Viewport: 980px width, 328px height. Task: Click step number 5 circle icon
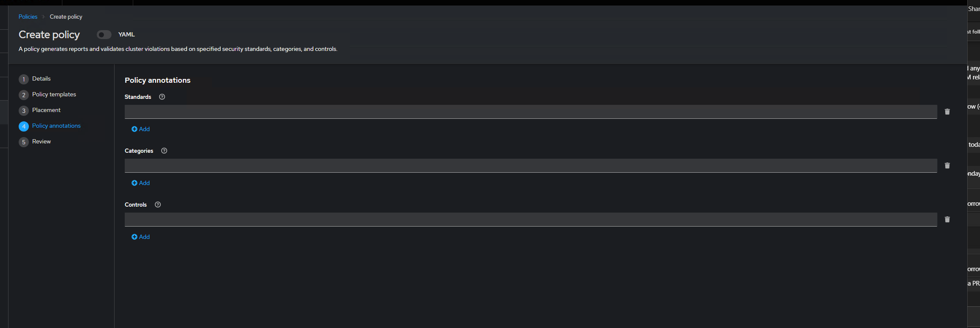[x=24, y=142]
